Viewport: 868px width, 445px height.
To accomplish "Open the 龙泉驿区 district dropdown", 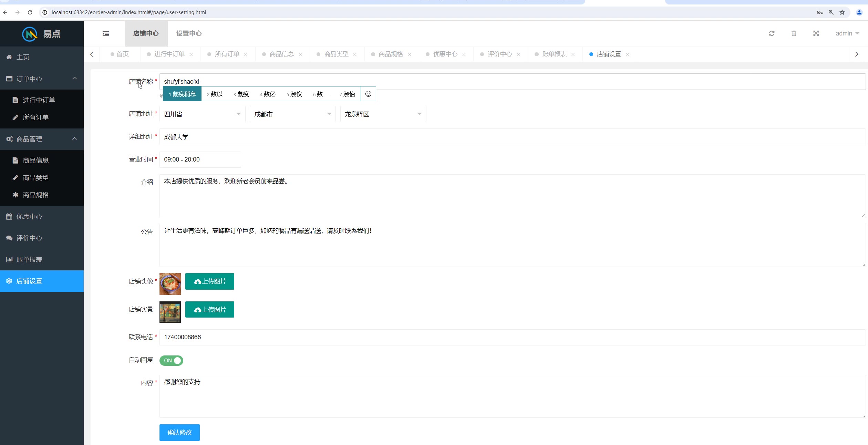I will (383, 114).
